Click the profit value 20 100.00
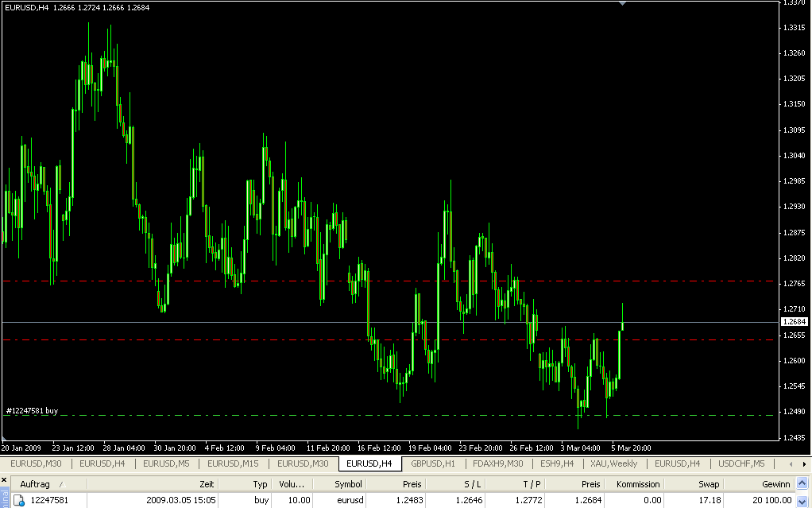This screenshot has width=812, height=508. (772, 500)
